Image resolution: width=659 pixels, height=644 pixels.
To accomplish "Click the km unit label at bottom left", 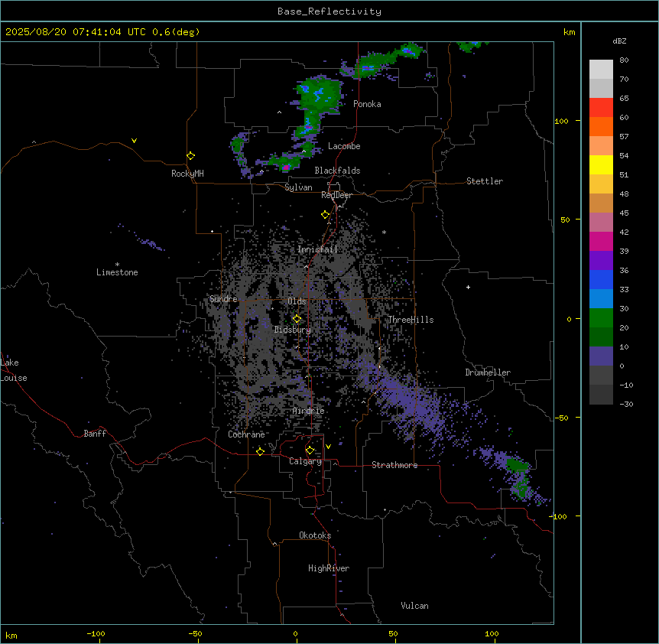I will (11, 635).
